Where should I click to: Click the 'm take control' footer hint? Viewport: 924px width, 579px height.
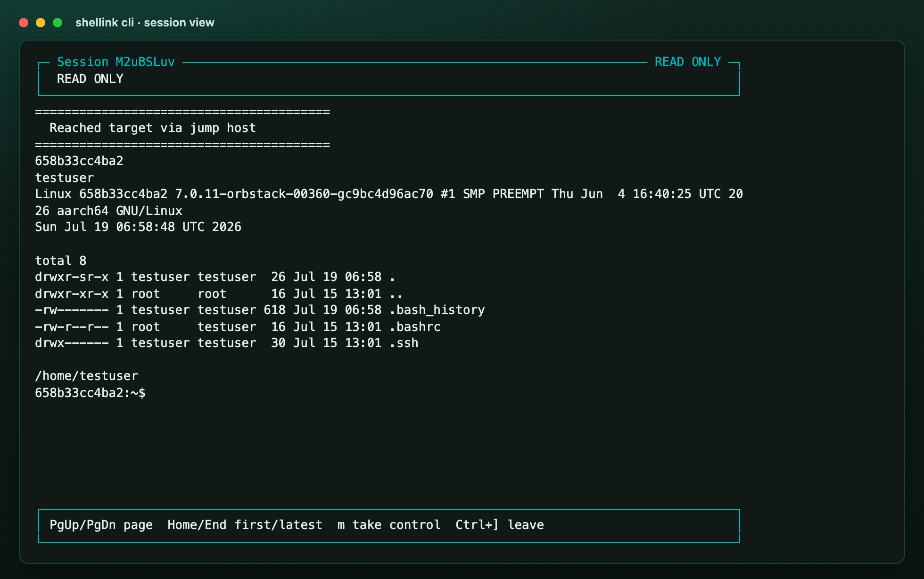click(x=389, y=525)
